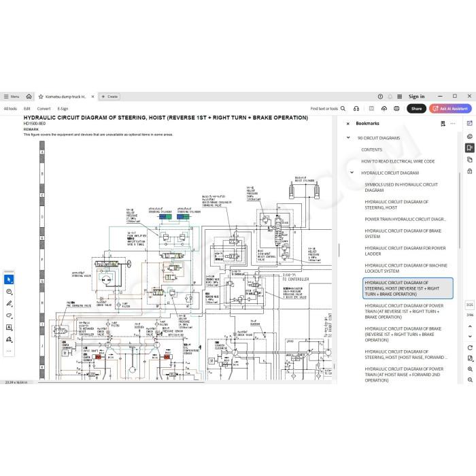Click the bookmarks panel vertical scrollbar
This screenshot has width=476, height=476.
pyautogui.click(x=460, y=211)
